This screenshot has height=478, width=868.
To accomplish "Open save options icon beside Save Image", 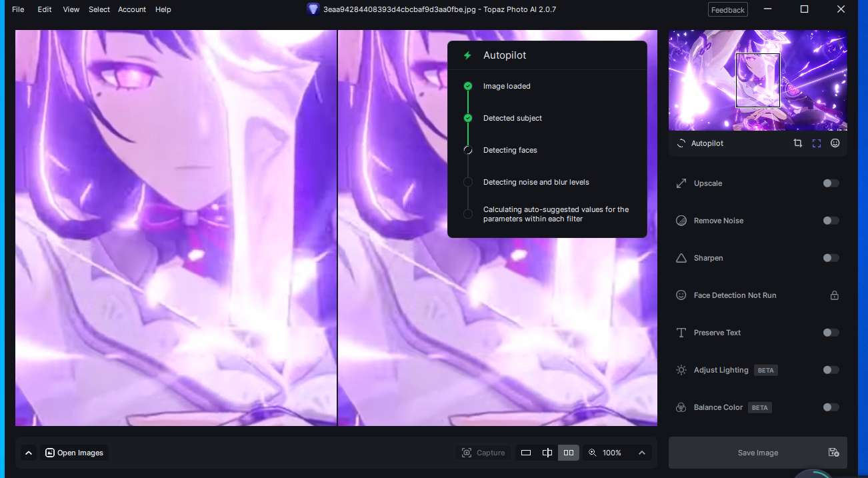I will tap(833, 453).
